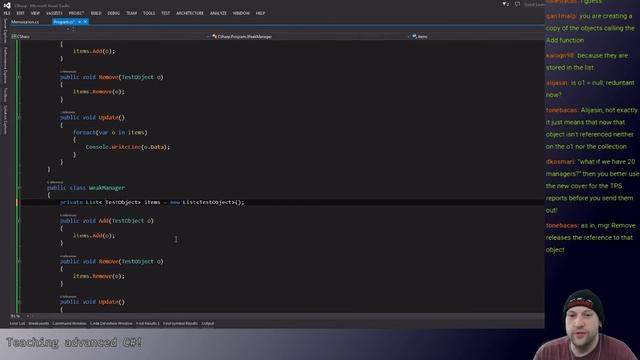This screenshot has width=640, height=360.
Task: Open the Command Window tab
Action: click(69, 324)
